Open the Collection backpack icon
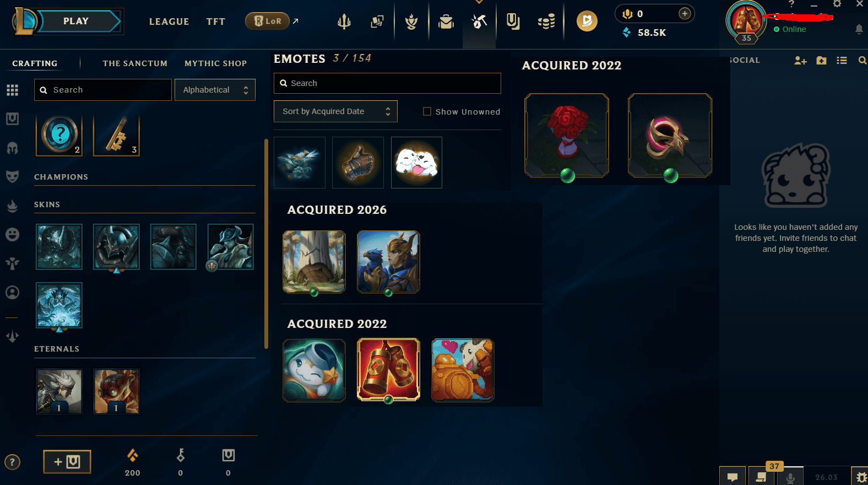 point(446,22)
